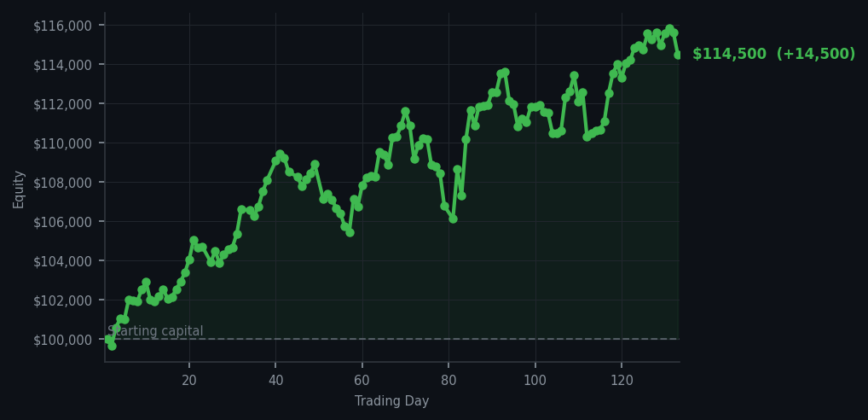868x420 pixels.
Task: Click the Starting capital label
Action: point(155,331)
